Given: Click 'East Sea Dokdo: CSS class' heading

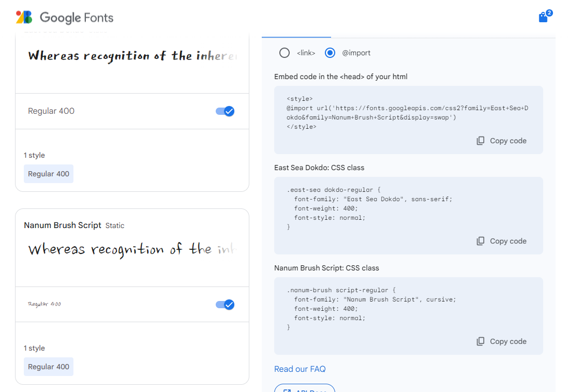Looking at the screenshot, I should [319, 168].
